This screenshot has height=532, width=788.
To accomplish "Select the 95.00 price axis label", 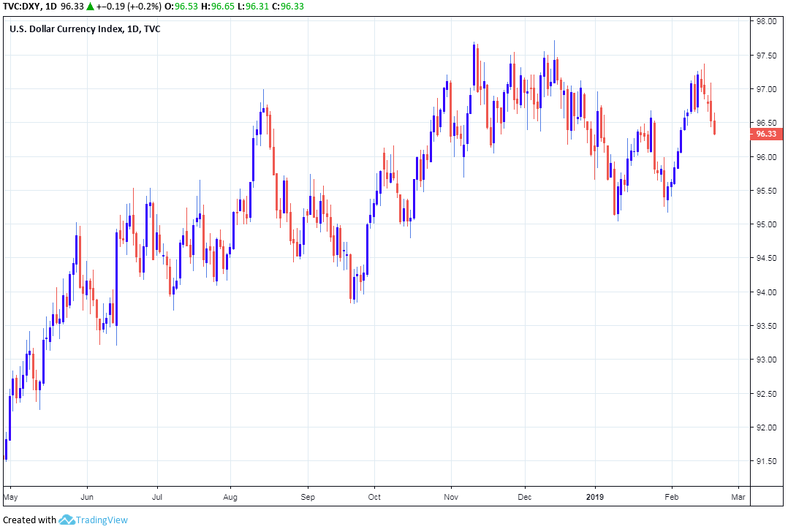I will tap(766, 224).
